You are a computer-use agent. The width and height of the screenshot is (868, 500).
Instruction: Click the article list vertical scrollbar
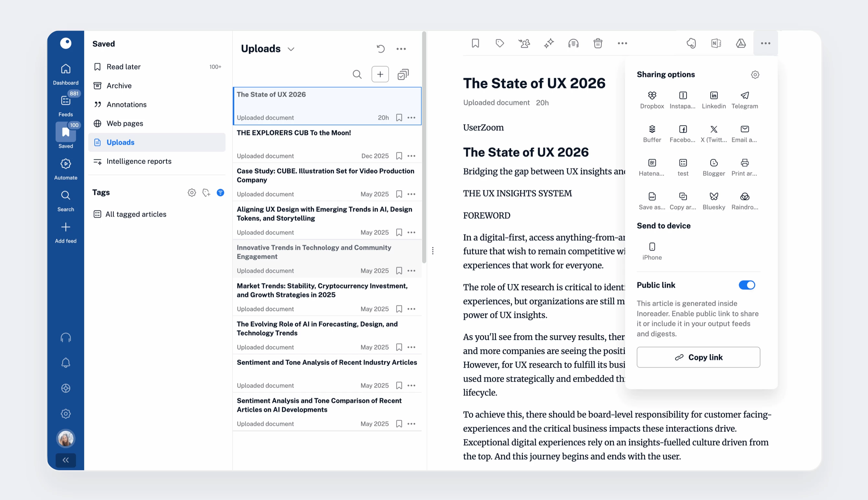pyautogui.click(x=424, y=148)
